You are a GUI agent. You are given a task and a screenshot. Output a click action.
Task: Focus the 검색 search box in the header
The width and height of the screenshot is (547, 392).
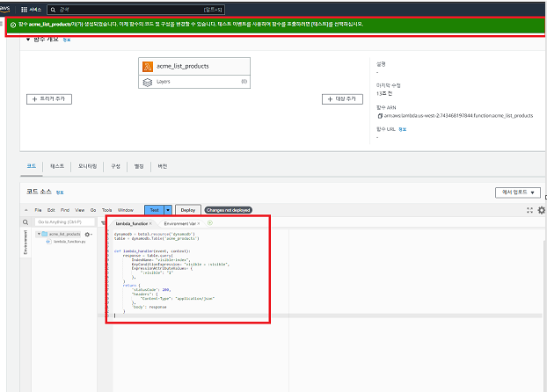(135, 10)
